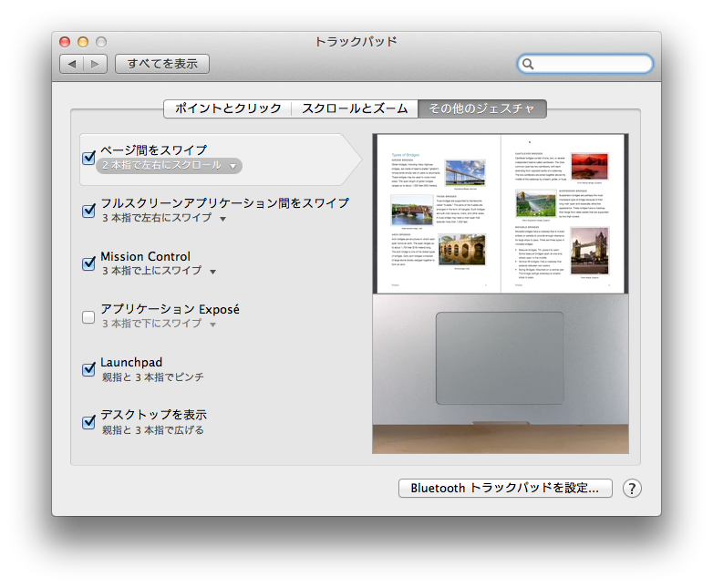Minimize the トラックパッド window

click(x=83, y=42)
